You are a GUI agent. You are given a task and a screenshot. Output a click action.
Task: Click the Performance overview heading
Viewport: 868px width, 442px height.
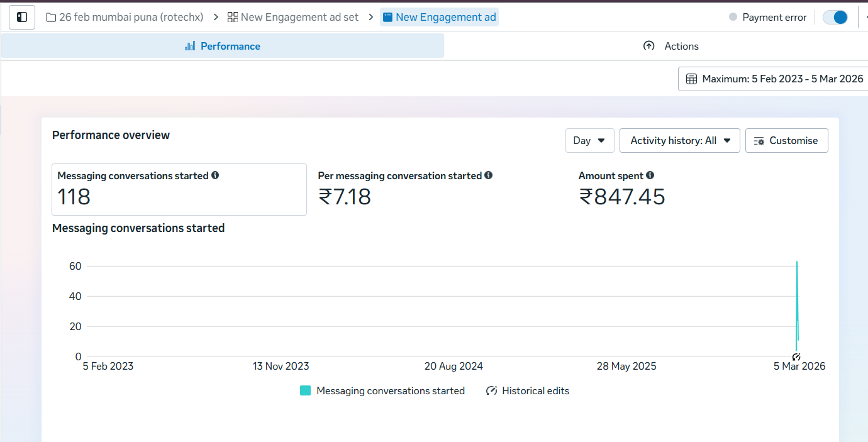(x=111, y=135)
